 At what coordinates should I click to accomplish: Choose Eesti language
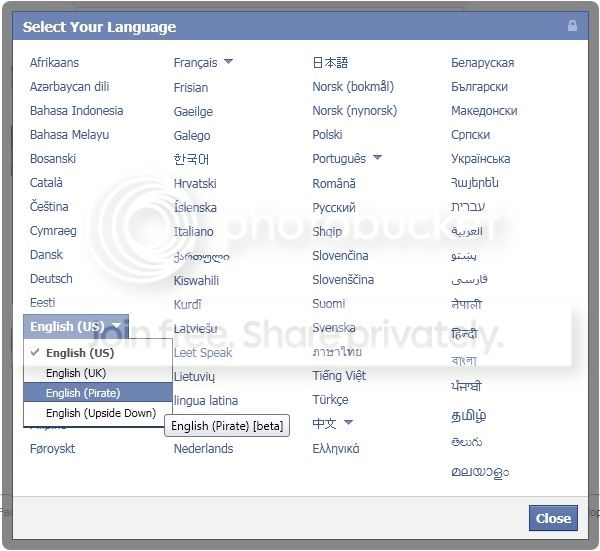(42, 303)
